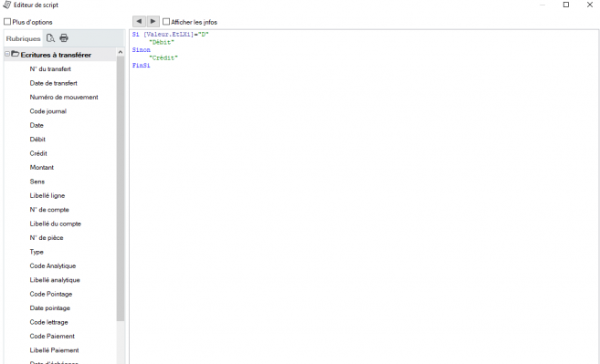Select the Ecritures à transférer heading
Screen dimensions: 600x364
(x=56, y=55)
